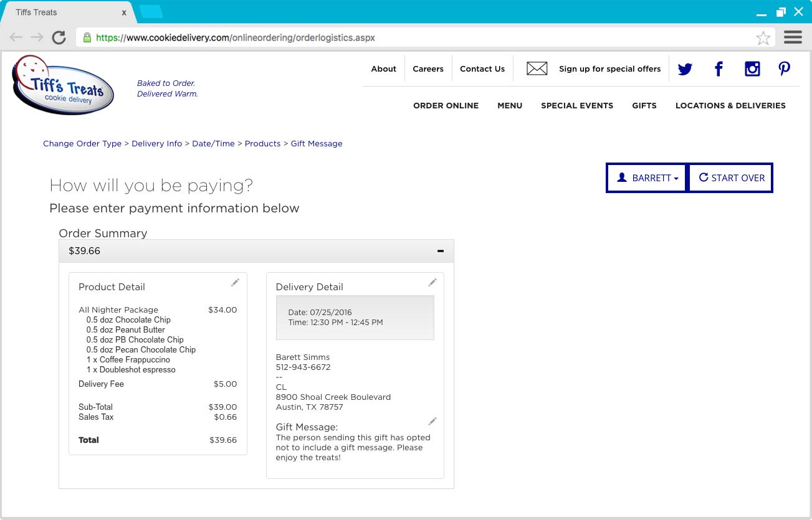
Task: Open SPECIAL EVENTS navigation item
Action: point(577,106)
